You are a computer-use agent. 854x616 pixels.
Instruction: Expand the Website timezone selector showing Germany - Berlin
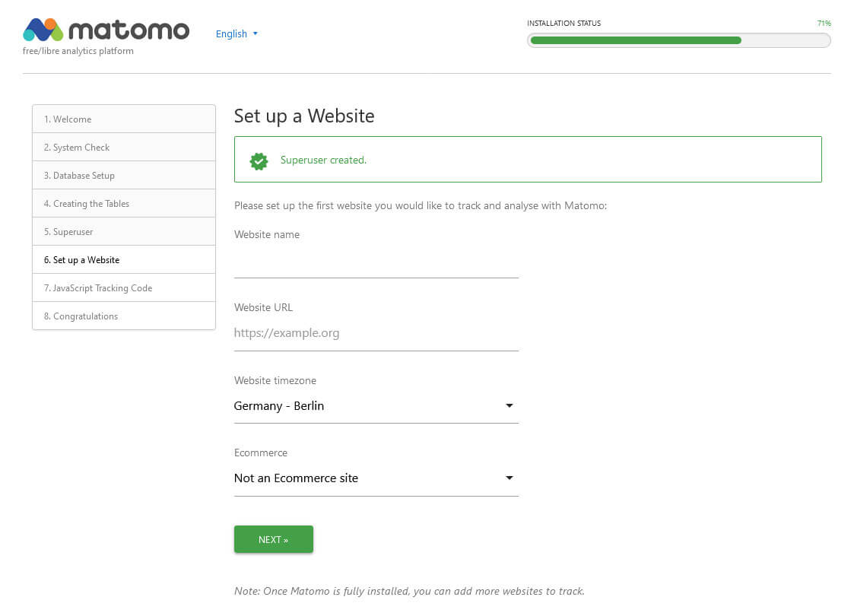point(342,405)
